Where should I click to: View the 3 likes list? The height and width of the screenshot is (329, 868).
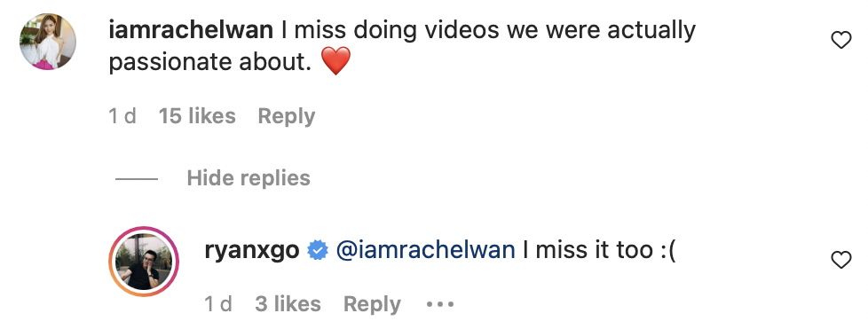click(288, 304)
